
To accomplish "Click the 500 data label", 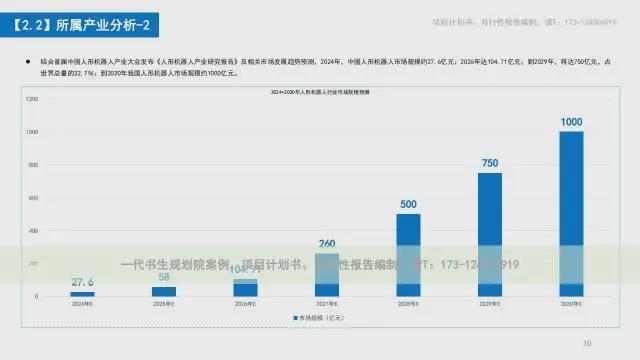I will pos(408,204).
